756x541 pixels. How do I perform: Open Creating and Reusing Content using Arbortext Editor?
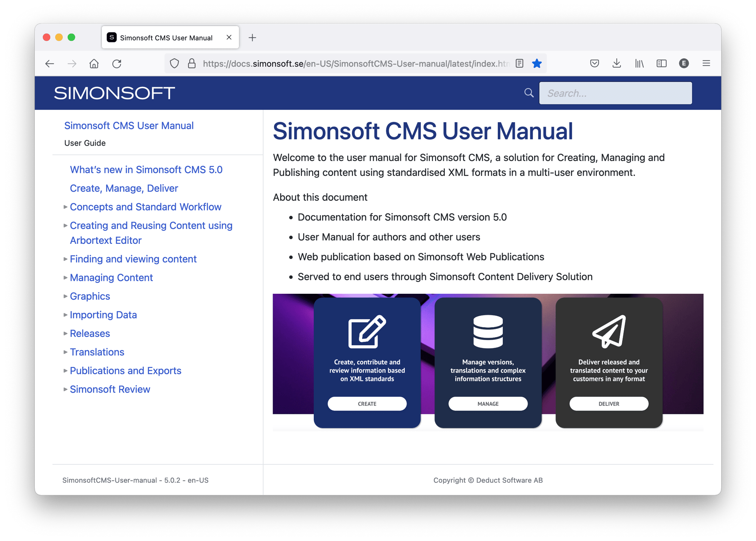[151, 233]
